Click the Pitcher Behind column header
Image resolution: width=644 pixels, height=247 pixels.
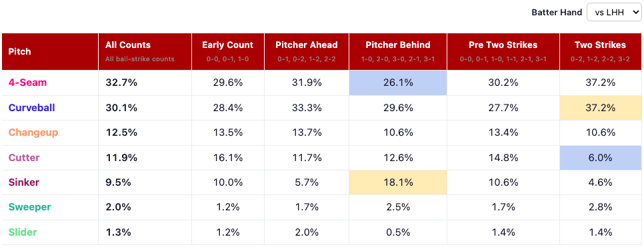click(397, 45)
